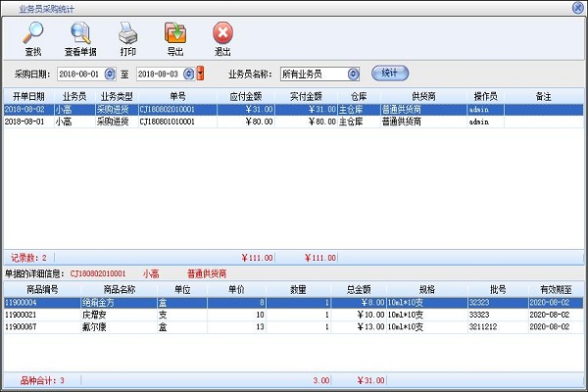Click the 供货商 column header
The width and height of the screenshot is (588, 392).
point(423,96)
